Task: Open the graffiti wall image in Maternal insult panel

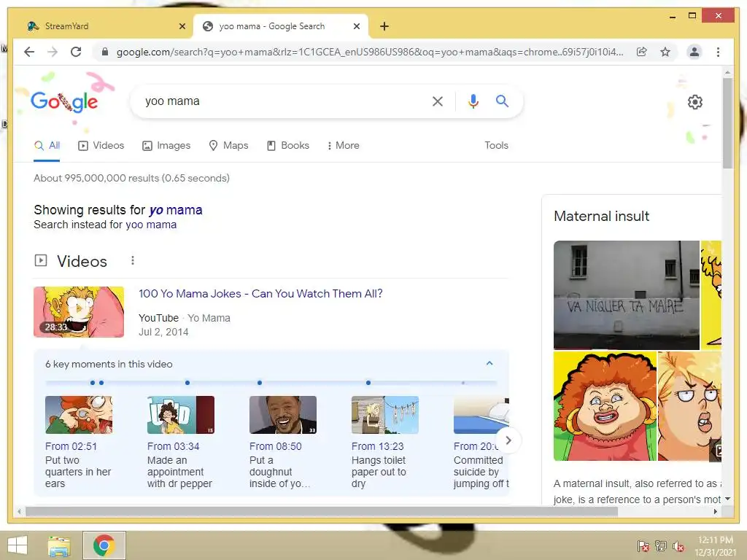Action: [x=627, y=295]
